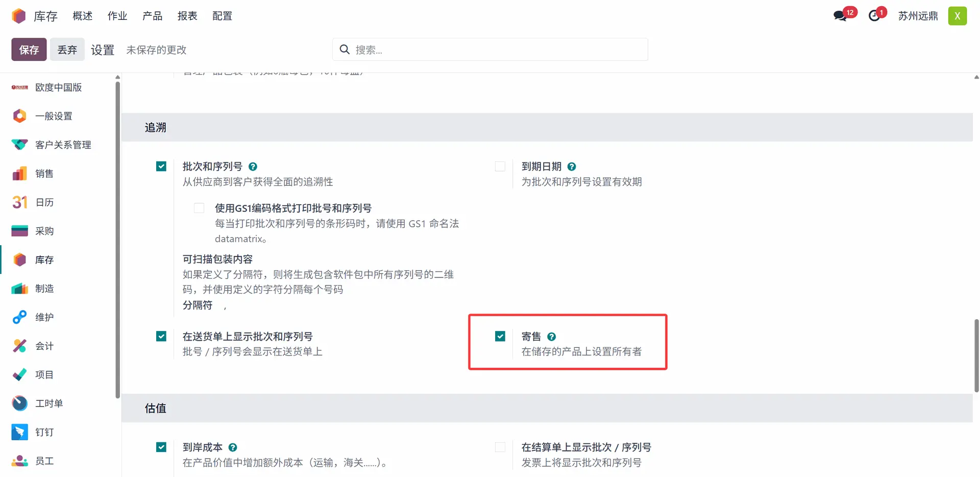This screenshot has width=980, height=477.
Task: Expand the 报表 menu
Action: click(x=187, y=16)
